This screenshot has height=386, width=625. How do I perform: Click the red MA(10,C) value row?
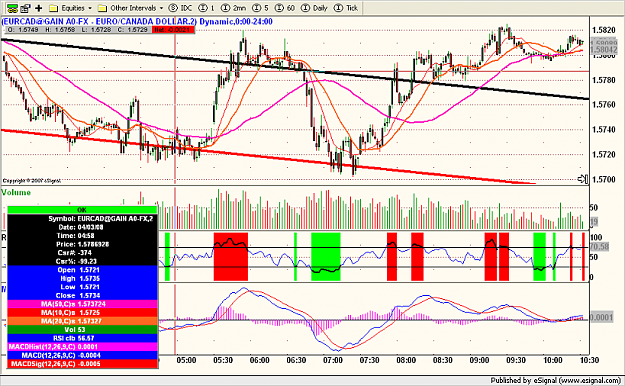(82, 313)
